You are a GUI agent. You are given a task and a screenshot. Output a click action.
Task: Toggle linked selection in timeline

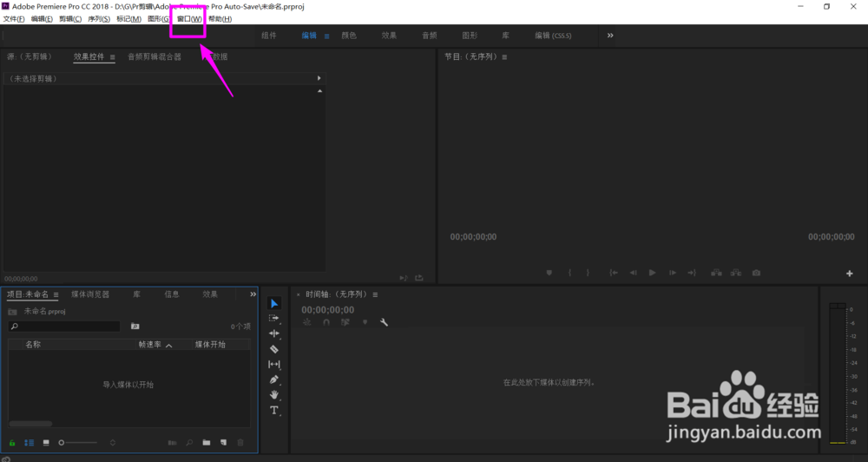click(x=345, y=322)
